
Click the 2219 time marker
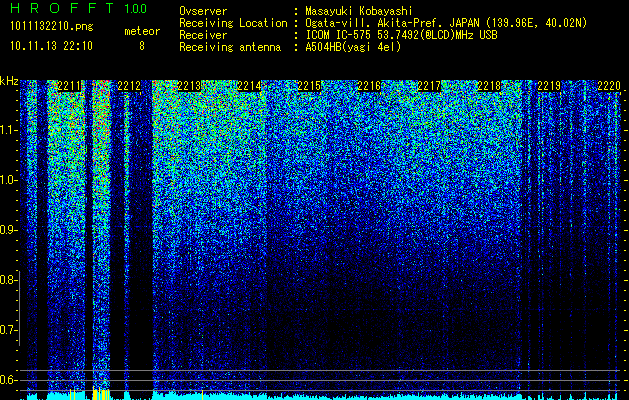pyautogui.click(x=549, y=86)
